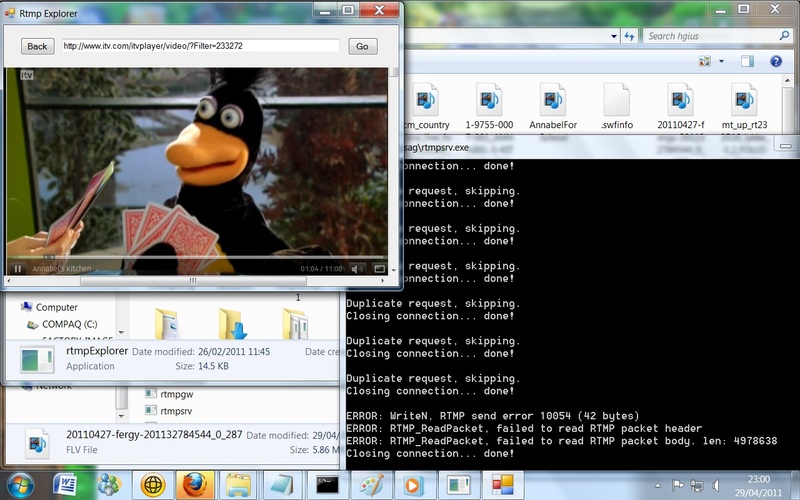This screenshot has width=800, height=500.
Task: Open the view options dropdown arrow
Action: pos(721,61)
